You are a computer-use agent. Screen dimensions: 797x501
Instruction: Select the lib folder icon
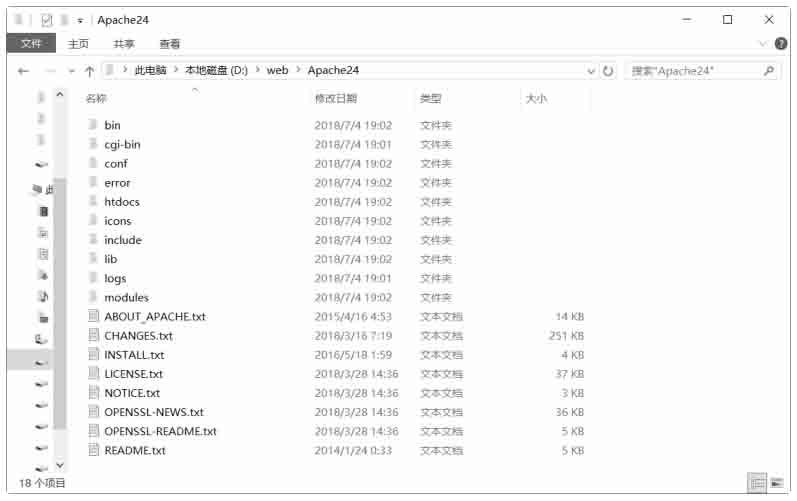(x=93, y=258)
